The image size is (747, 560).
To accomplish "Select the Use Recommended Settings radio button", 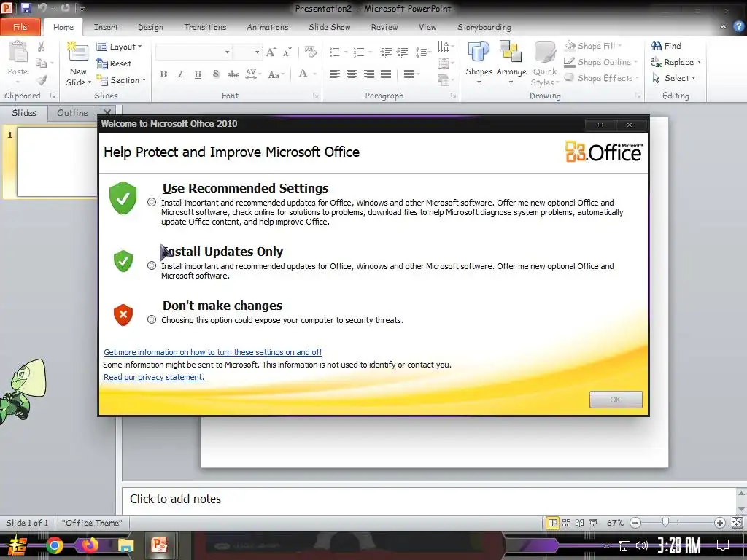I will [x=152, y=203].
